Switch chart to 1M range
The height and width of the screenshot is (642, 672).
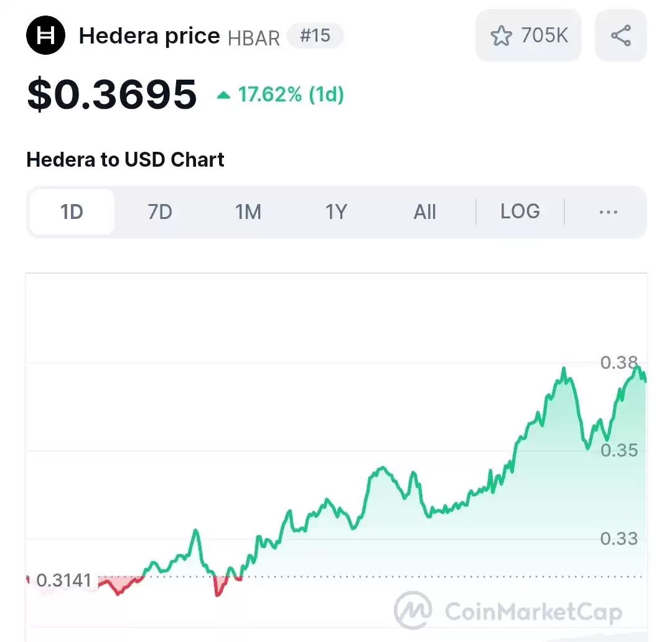tap(248, 212)
